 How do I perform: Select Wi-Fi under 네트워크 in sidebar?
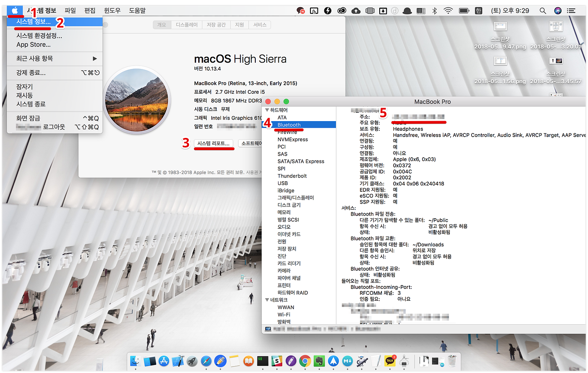[299, 315]
